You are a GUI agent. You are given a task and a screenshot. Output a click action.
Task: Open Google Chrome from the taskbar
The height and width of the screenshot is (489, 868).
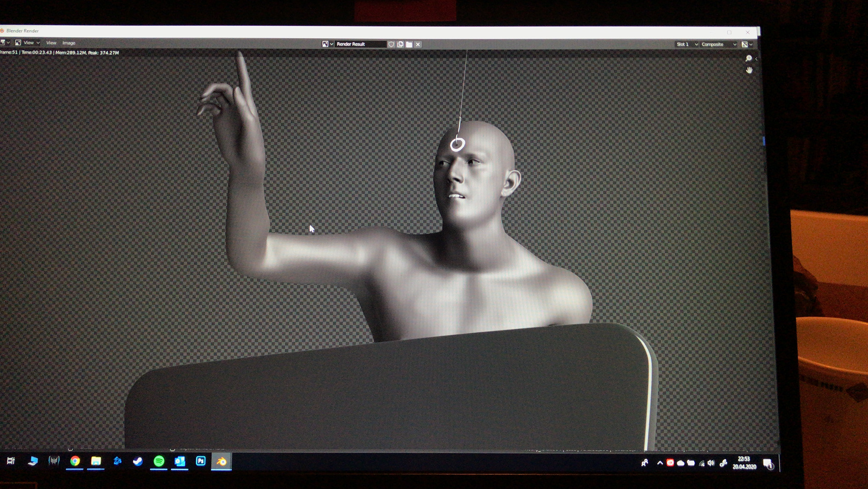75,461
